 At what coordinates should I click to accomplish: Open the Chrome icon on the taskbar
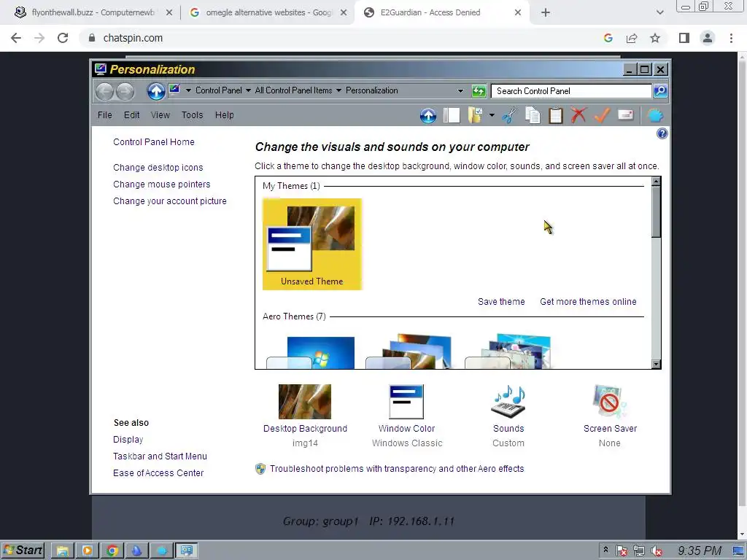pyautogui.click(x=112, y=551)
